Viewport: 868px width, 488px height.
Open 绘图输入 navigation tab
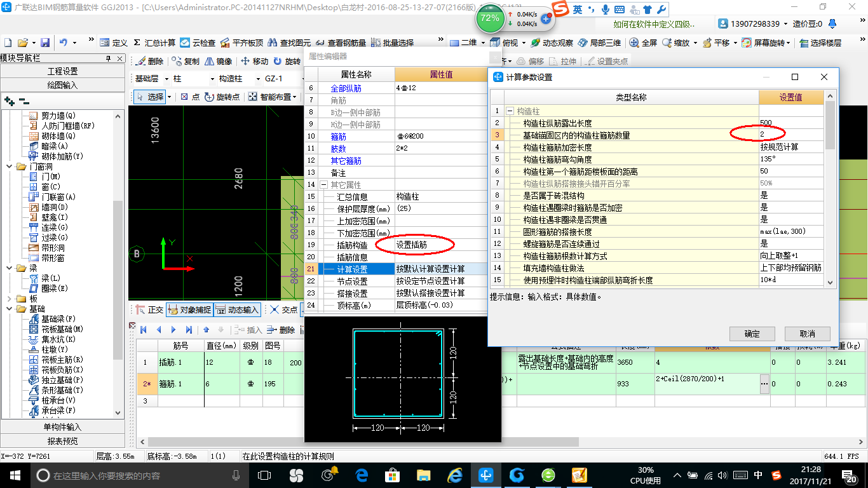click(62, 84)
